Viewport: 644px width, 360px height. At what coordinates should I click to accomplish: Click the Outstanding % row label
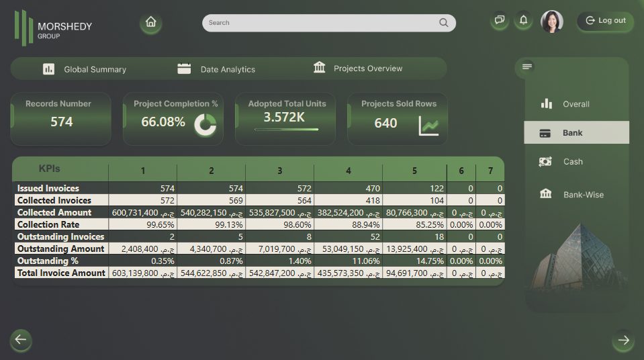click(x=48, y=261)
